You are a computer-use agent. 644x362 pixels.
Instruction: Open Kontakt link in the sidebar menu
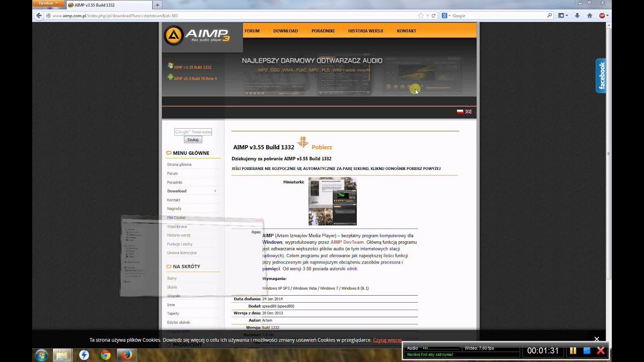tap(174, 200)
